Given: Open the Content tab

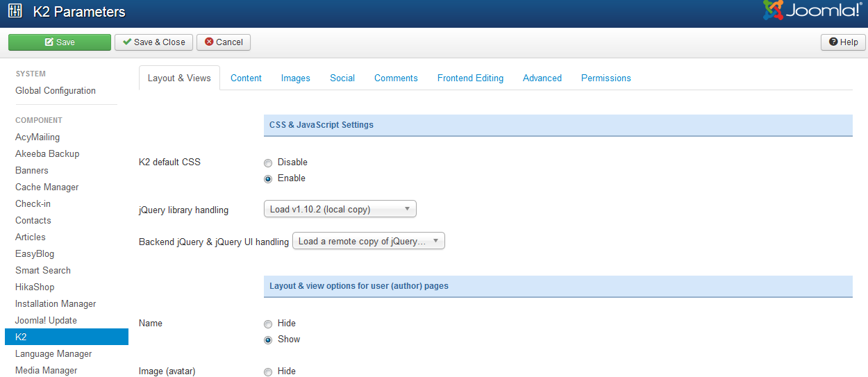Looking at the screenshot, I should click(246, 78).
